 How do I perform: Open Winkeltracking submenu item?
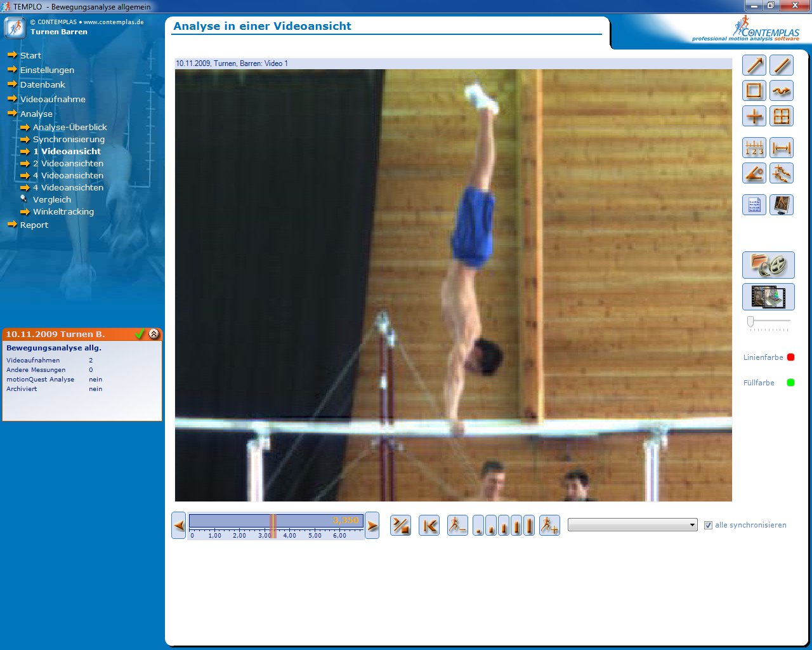point(63,211)
